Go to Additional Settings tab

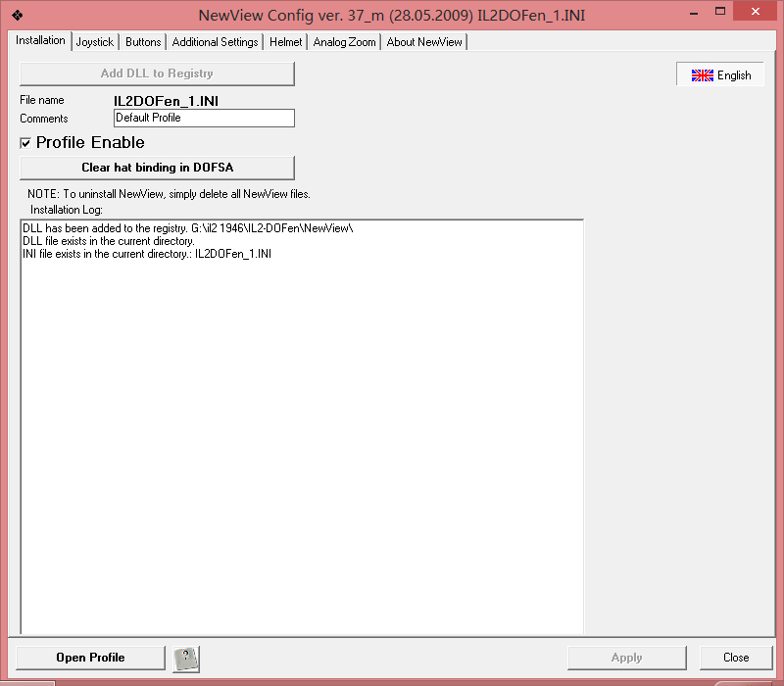215,42
